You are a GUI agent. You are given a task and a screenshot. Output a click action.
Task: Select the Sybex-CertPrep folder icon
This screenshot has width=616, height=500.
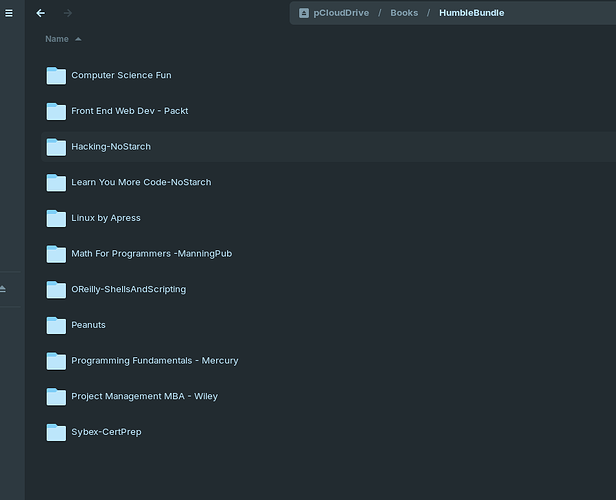[56, 432]
